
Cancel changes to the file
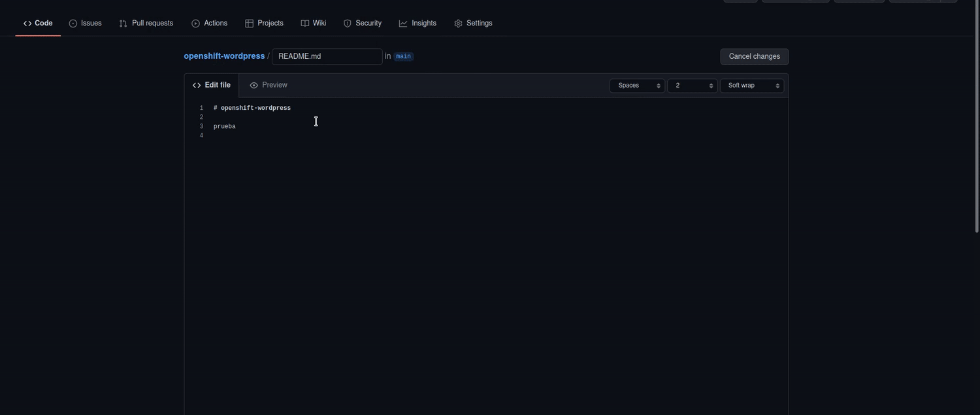[754, 57]
